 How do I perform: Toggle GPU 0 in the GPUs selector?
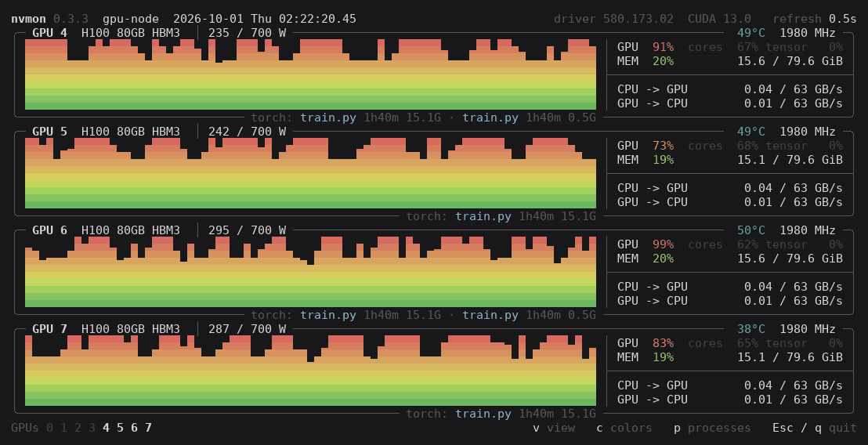click(50, 428)
